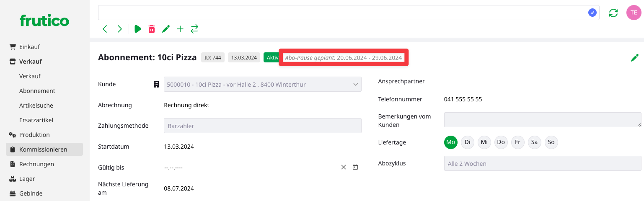Viewport: 644px width, 201px height.
Task: Go to previous record with left chevron
Action: (105, 29)
